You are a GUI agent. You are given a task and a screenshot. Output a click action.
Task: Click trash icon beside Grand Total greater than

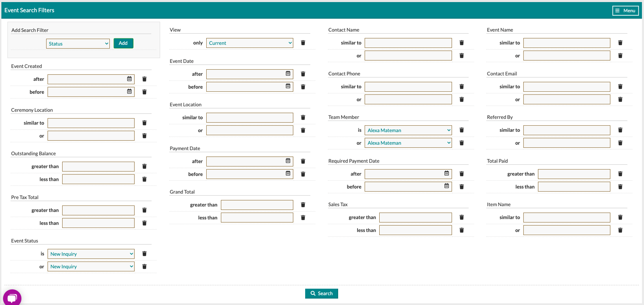[x=303, y=205]
